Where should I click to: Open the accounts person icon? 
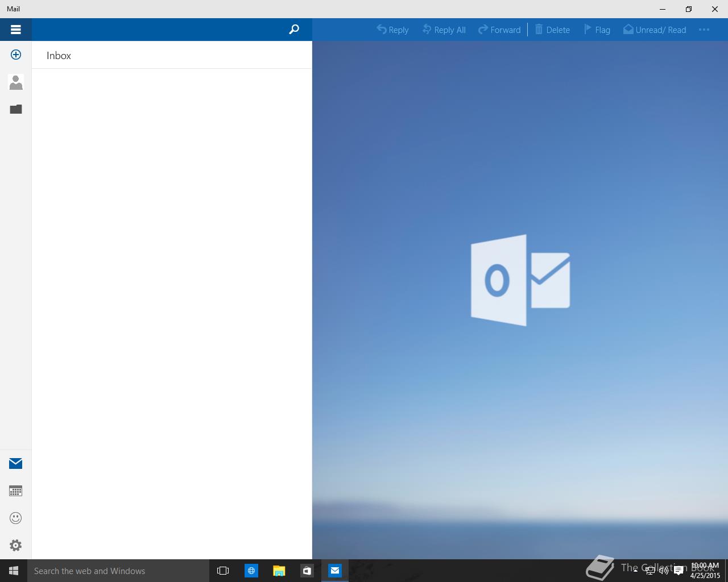point(16,82)
